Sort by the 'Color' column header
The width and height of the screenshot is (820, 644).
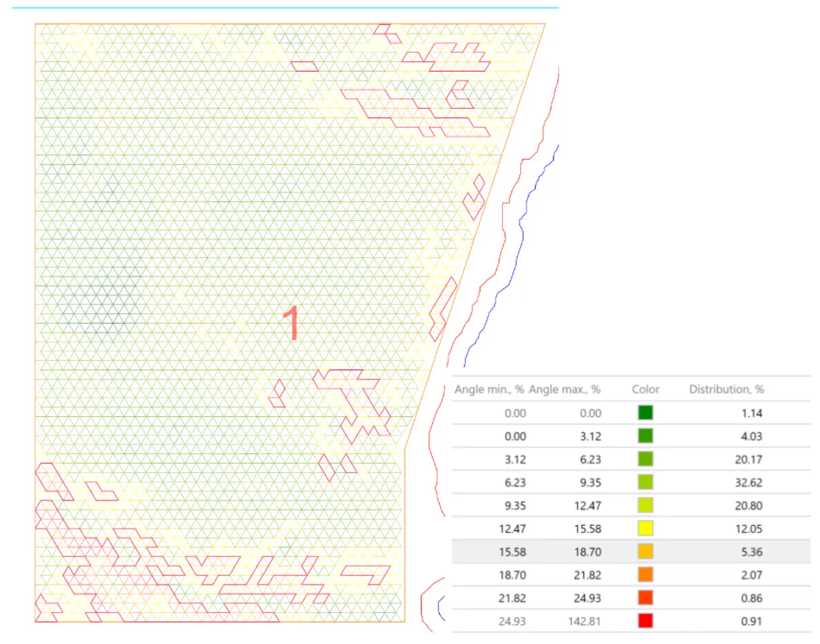pyautogui.click(x=645, y=389)
